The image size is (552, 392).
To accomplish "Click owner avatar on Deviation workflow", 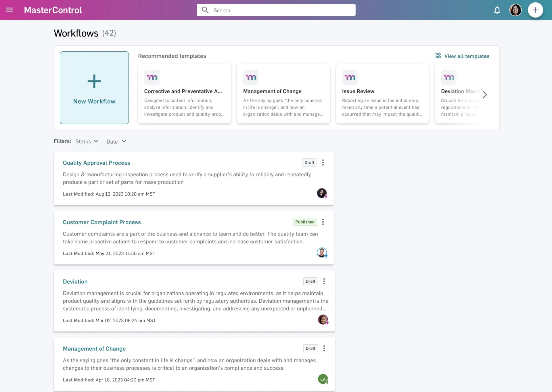I will click(323, 320).
